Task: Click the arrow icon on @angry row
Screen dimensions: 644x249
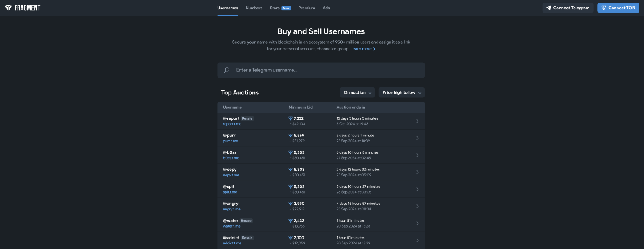Action: point(417,206)
